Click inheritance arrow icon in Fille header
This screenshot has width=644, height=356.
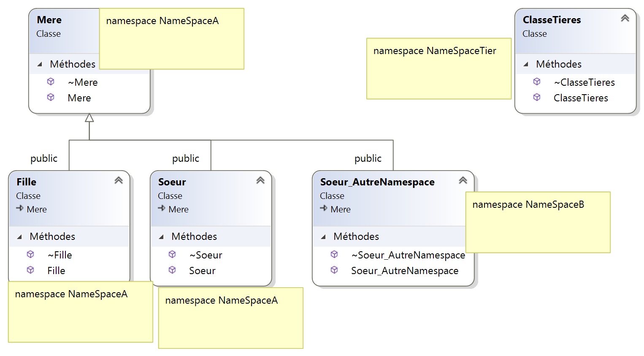(20, 208)
